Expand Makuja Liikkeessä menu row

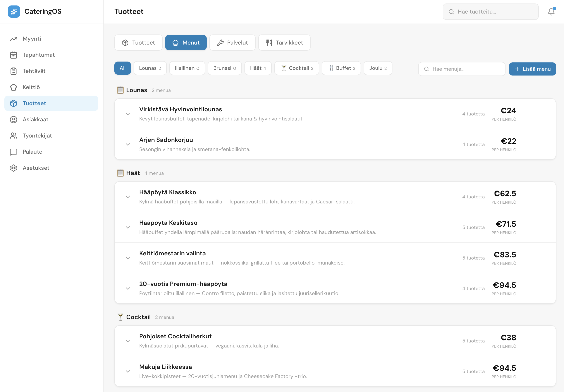click(128, 371)
